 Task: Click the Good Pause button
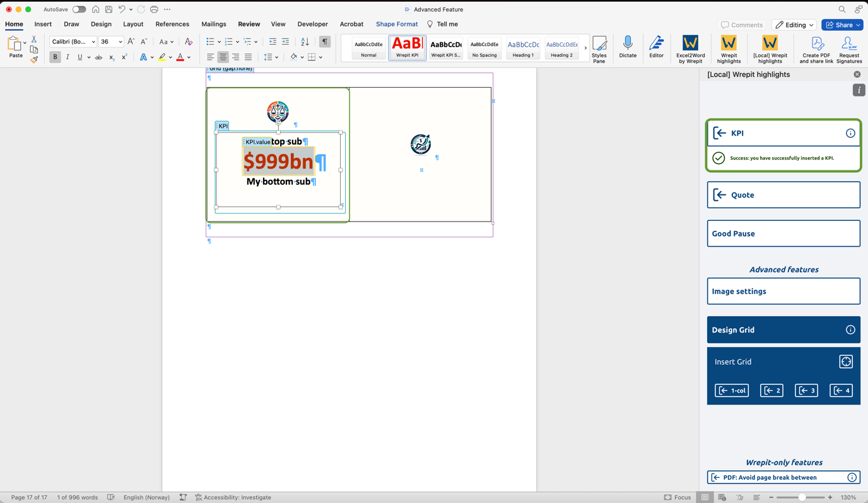[783, 234]
